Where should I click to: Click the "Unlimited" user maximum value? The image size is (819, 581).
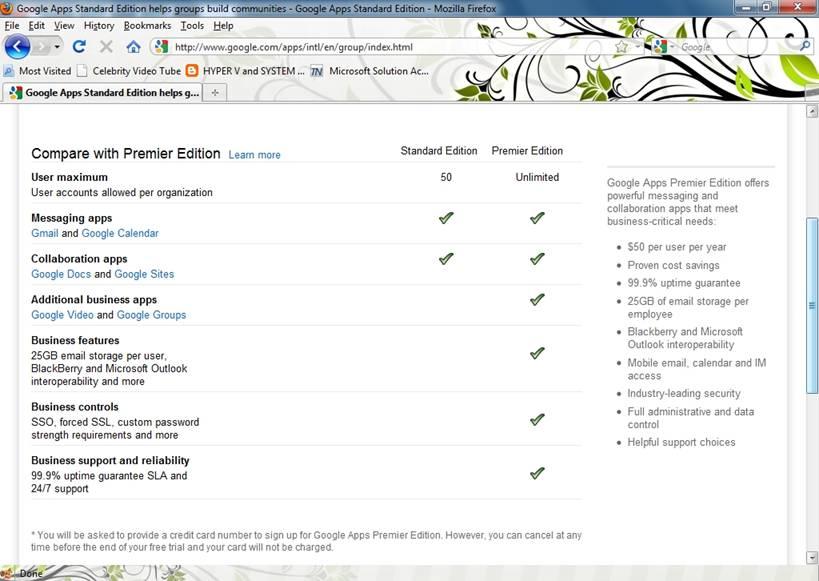click(537, 177)
